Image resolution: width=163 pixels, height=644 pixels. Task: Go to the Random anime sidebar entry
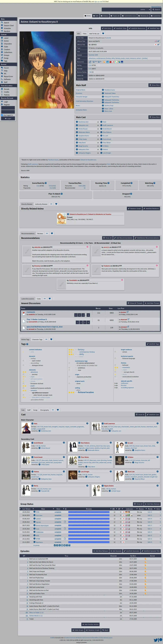pyautogui.click(x=7, y=31)
